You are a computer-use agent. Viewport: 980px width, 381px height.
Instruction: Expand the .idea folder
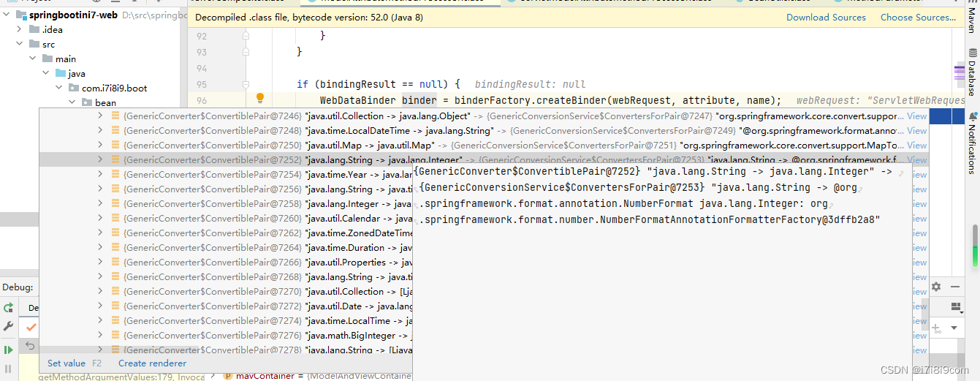20,30
